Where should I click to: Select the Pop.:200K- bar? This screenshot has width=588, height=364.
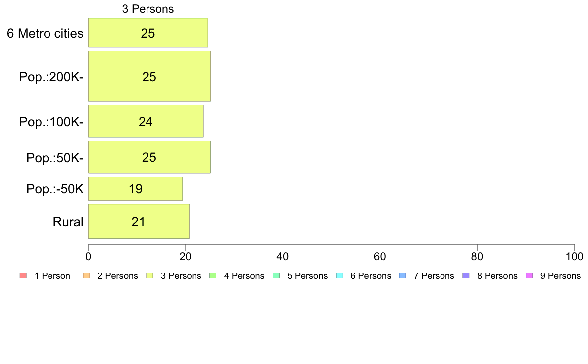tap(149, 77)
